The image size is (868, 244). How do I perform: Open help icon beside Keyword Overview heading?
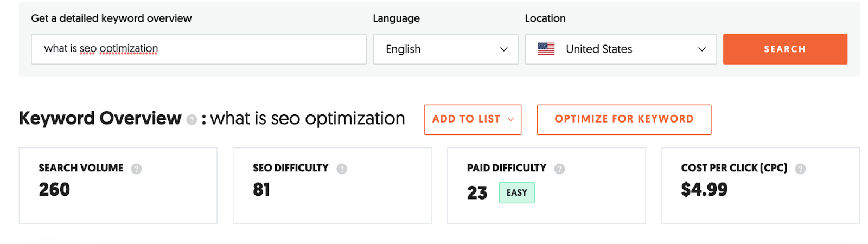point(191,120)
